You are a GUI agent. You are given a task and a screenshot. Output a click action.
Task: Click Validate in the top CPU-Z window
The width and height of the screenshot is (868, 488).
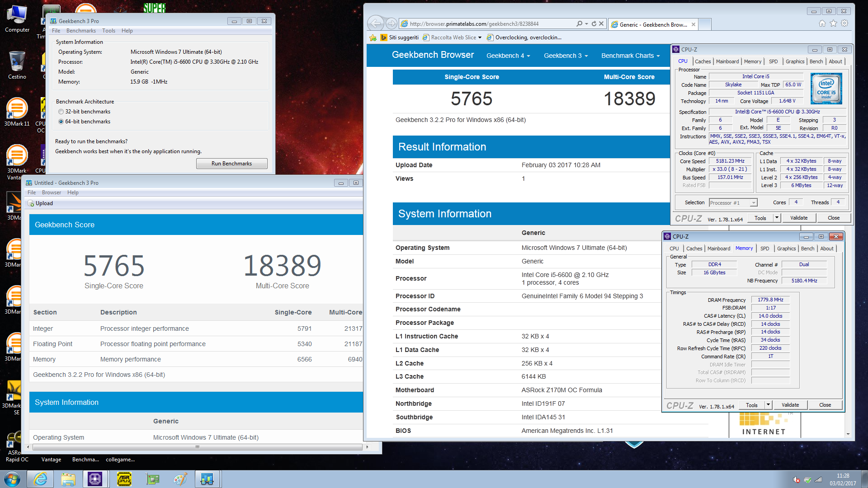tap(798, 218)
